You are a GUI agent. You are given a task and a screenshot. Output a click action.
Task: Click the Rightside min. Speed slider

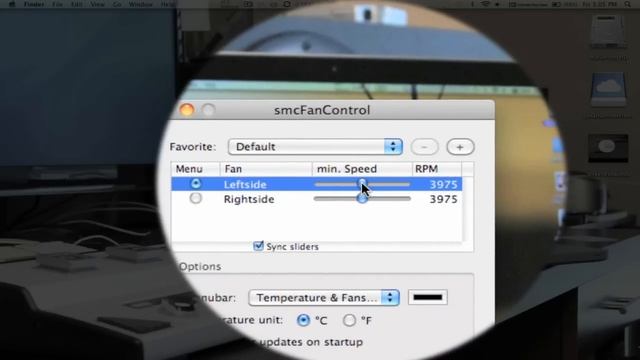point(362,199)
